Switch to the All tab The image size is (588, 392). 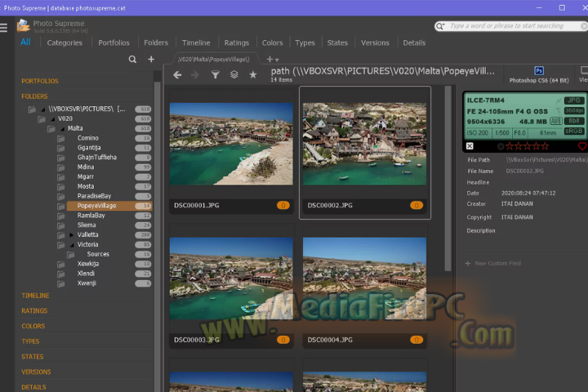click(x=25, y=42)
